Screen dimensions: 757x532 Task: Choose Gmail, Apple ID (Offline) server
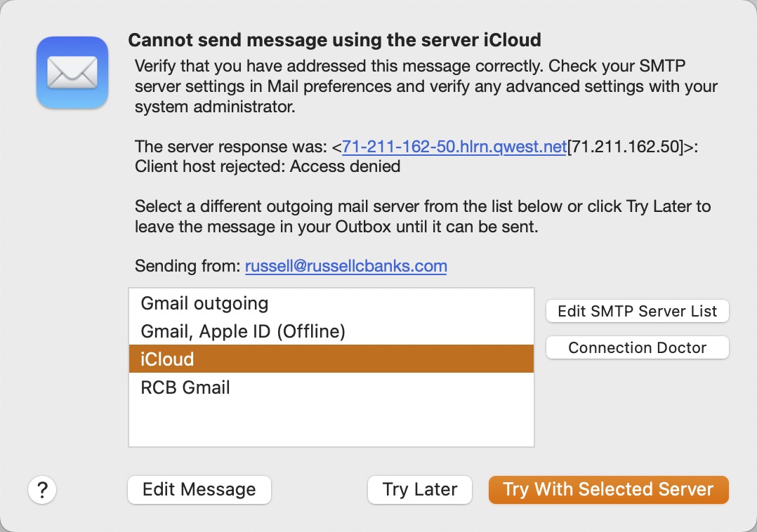(243, 331)
